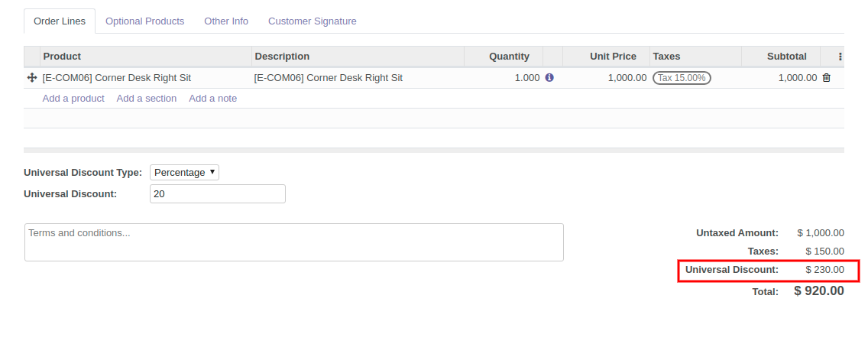Click Add a note link

pos(213,99)
